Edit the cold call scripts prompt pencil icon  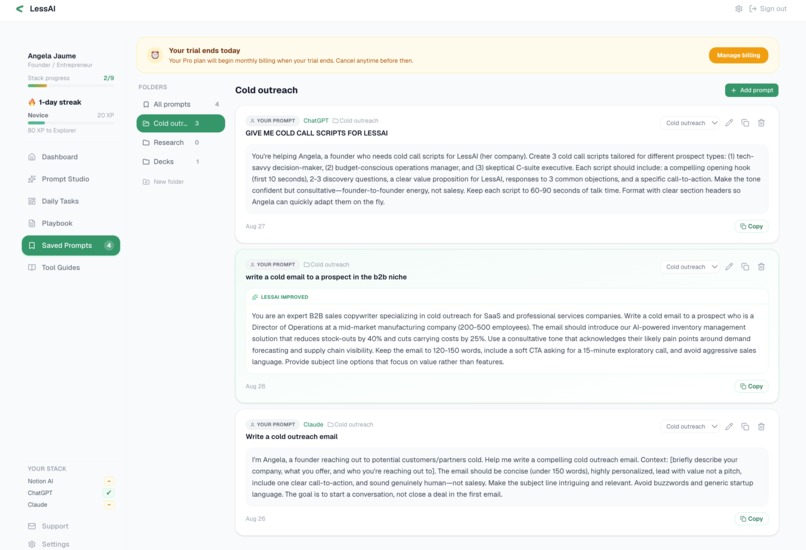coord(729,123)
